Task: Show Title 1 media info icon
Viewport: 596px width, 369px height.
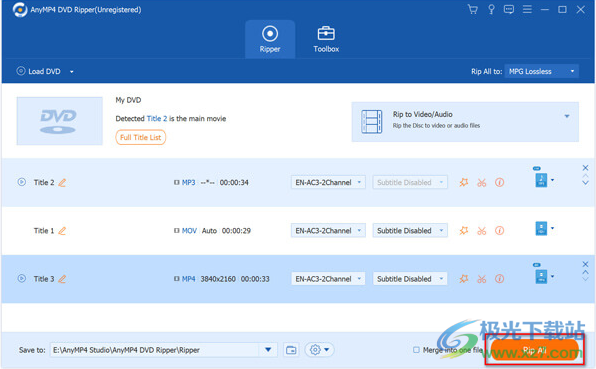Action: tap(499, 231)
